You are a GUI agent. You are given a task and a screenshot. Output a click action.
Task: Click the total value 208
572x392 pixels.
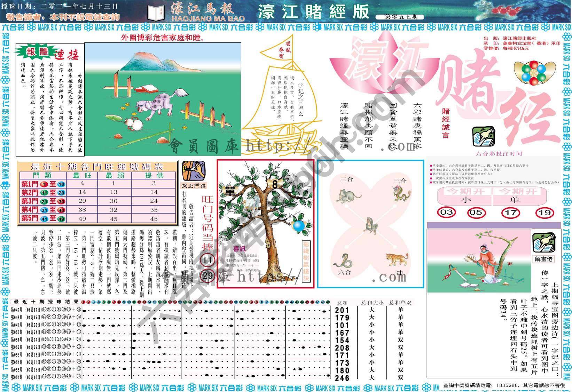(x=342, y=348)
